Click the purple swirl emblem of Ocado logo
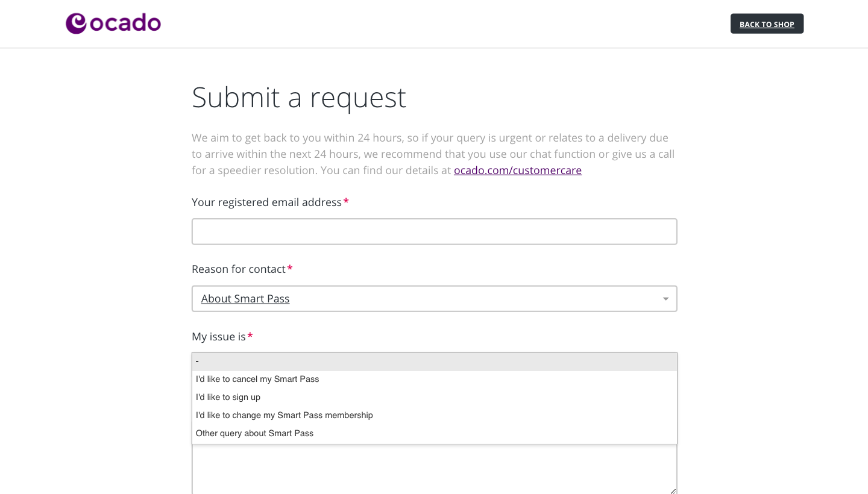Screen dimensions: 868x494 (77, 23)
